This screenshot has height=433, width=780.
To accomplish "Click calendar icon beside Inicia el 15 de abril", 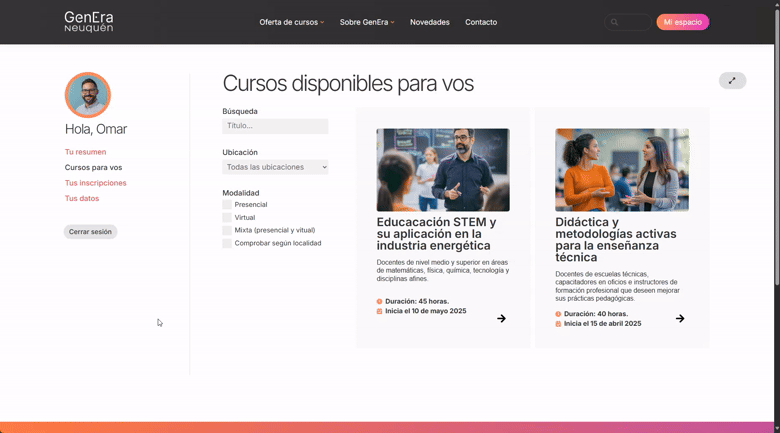I will click(558, 324).
